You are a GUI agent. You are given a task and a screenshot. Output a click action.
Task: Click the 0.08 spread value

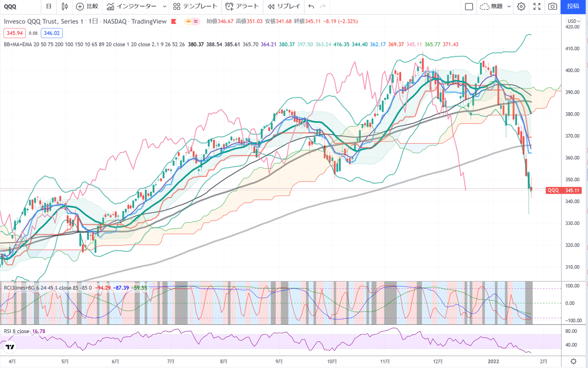(33, 33)
